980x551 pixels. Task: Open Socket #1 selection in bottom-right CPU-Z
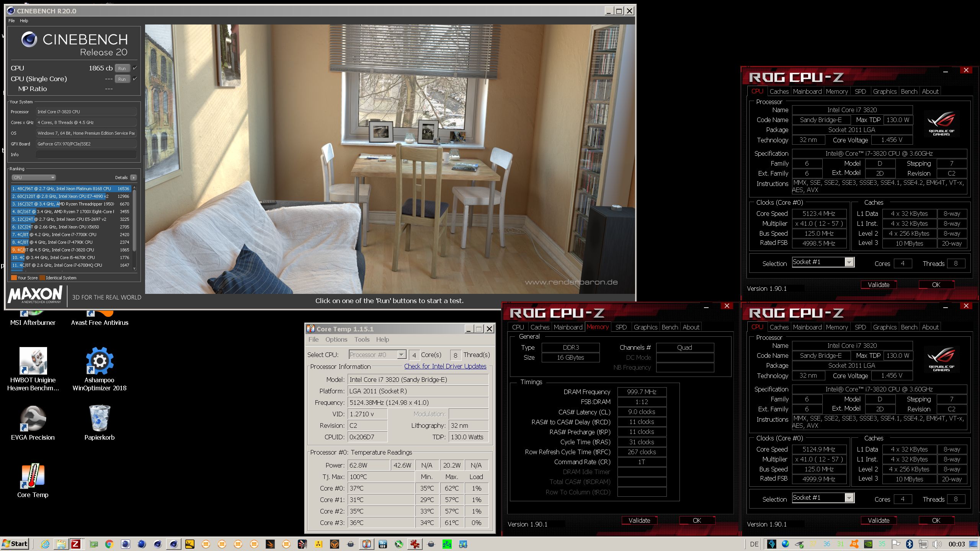pos(823,498)
